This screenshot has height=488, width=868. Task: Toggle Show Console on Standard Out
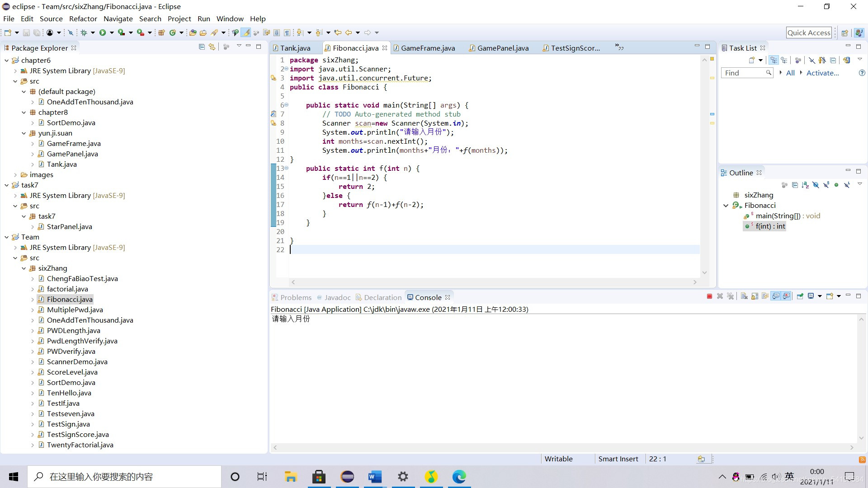[776, 296]
